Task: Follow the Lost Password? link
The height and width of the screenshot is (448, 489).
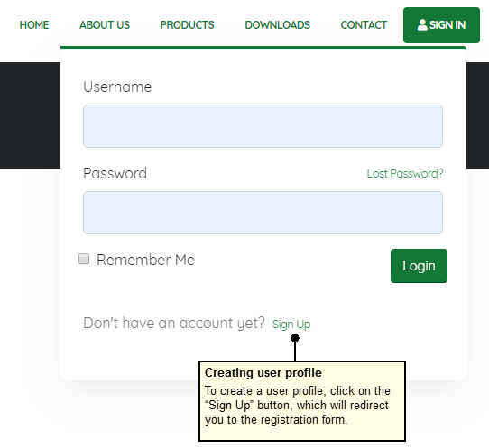Action: 405,174
